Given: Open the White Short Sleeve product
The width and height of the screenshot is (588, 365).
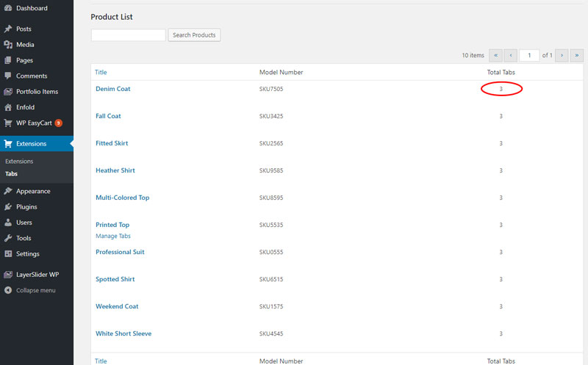Looking at the screenshot, I should pos(123,333).
